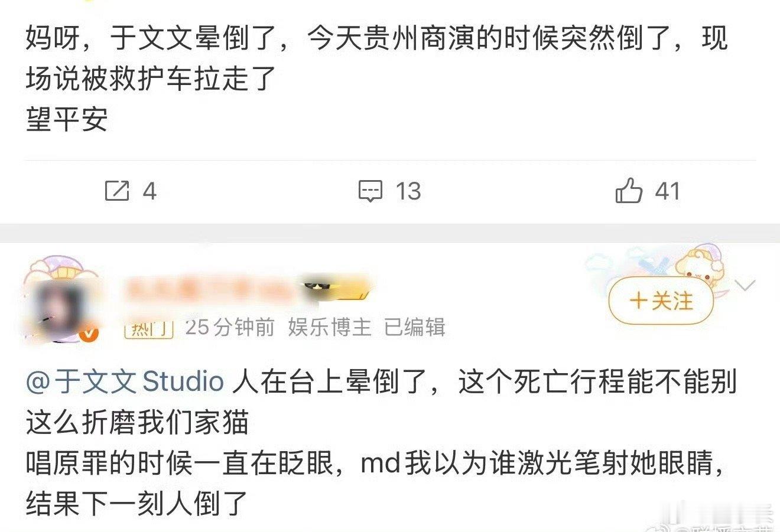Follow the blogger with +关注 button
This screenshot has width=780, height=532.
661,301
